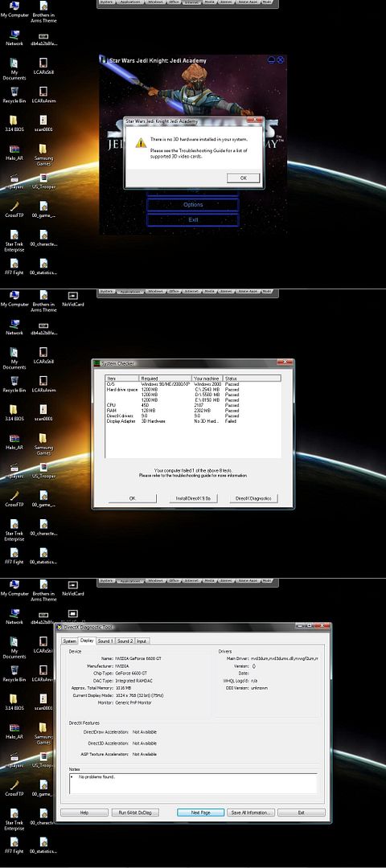This screenshot has width=386, height=868.
Task: Open Brothers in Arms Theme icon beside System Checker
Action: pos(43,301)
